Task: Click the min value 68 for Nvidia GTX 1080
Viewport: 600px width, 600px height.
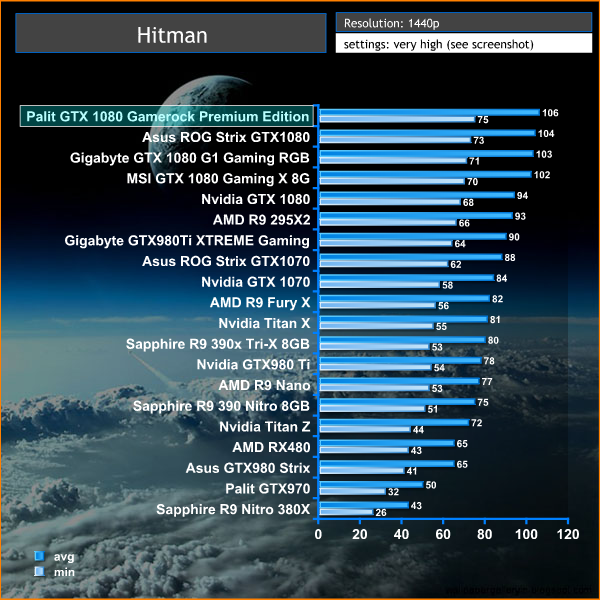Action: tap(468, 202)
